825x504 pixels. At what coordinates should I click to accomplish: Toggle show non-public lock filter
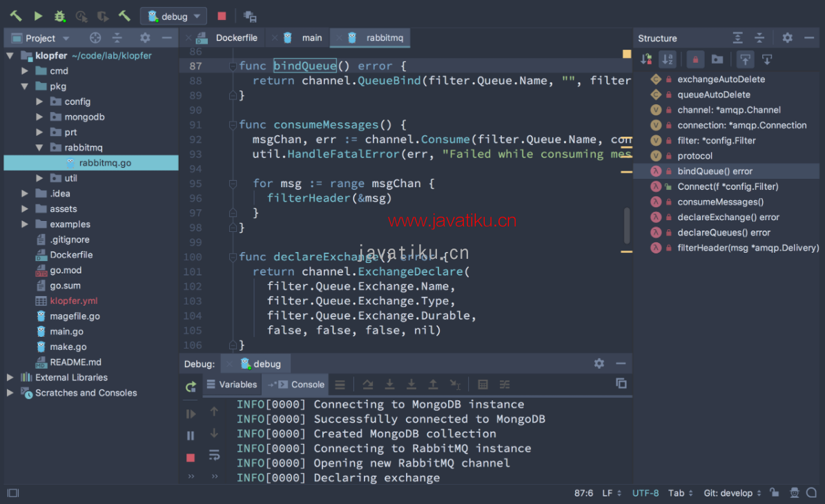tap(695, 59)
